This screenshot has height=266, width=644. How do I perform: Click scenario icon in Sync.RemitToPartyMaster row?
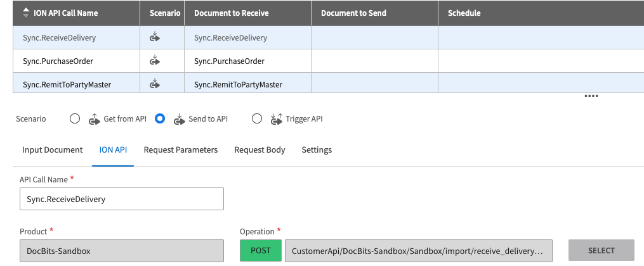(154, 84)
